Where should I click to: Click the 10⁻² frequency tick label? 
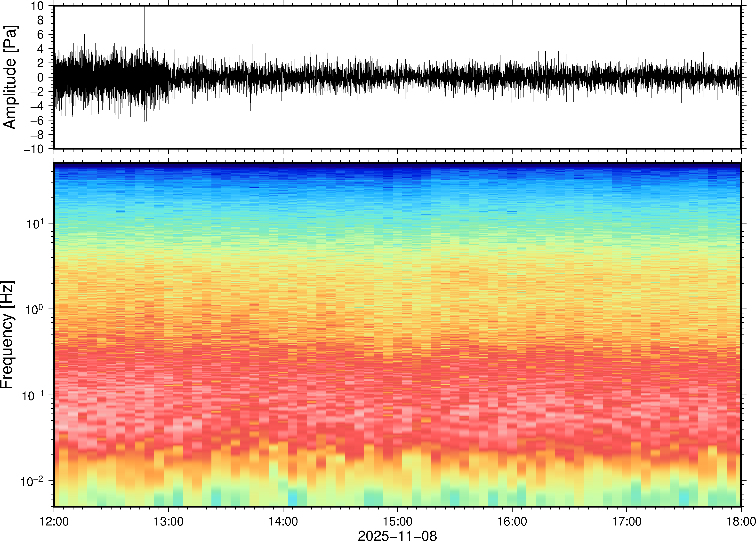32,481
